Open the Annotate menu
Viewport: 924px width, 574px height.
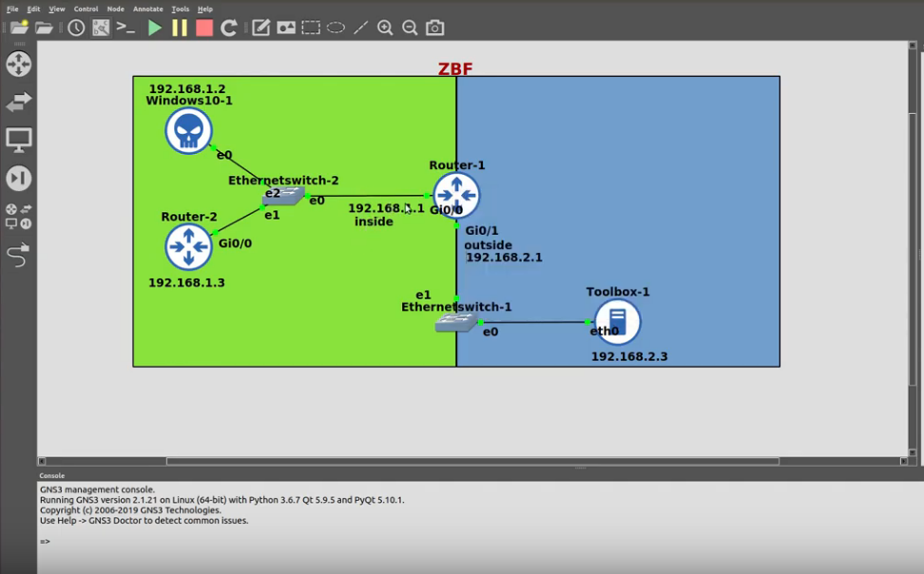point(147,8)
